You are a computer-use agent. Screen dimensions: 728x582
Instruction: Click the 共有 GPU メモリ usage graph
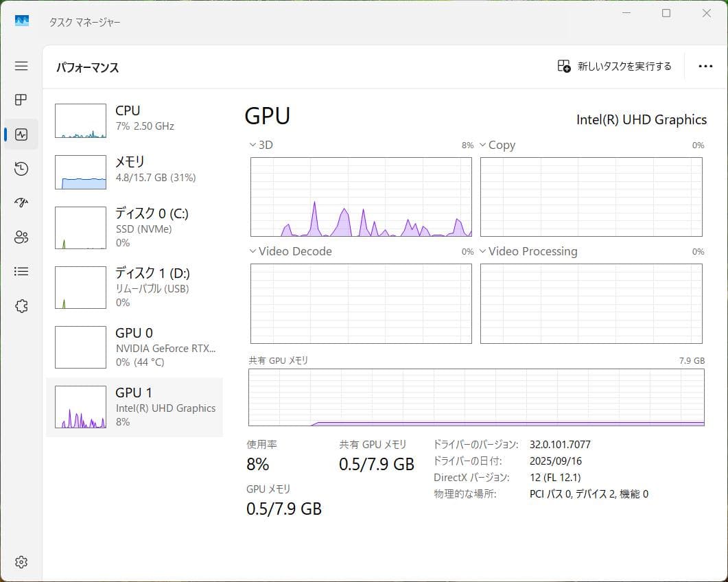coord(476,397)
